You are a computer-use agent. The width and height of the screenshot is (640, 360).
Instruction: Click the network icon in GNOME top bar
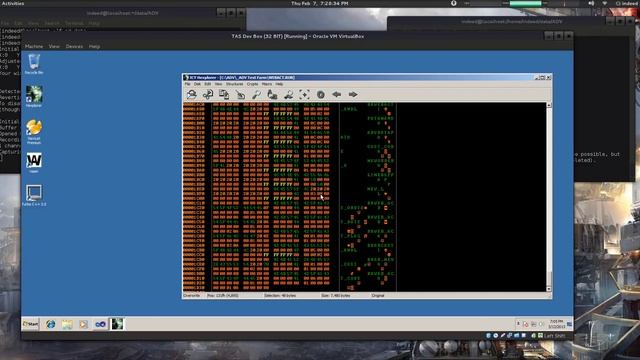coord(605,3)
